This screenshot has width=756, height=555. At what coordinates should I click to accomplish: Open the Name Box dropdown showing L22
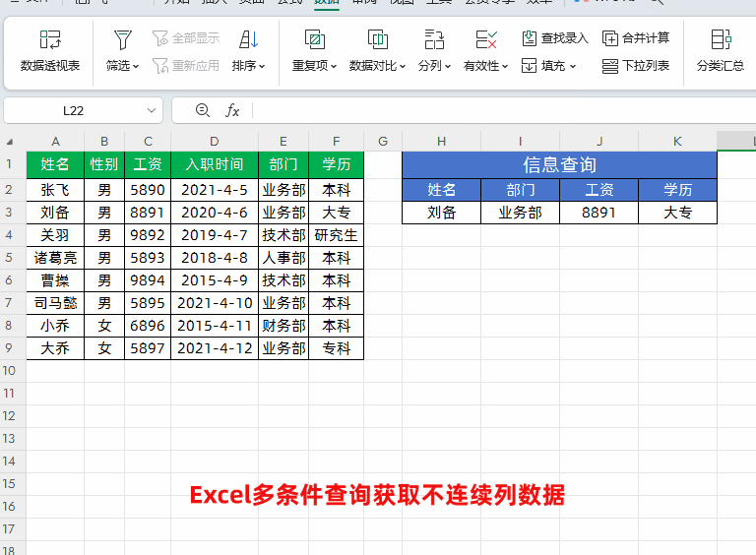tap(152, 111)
